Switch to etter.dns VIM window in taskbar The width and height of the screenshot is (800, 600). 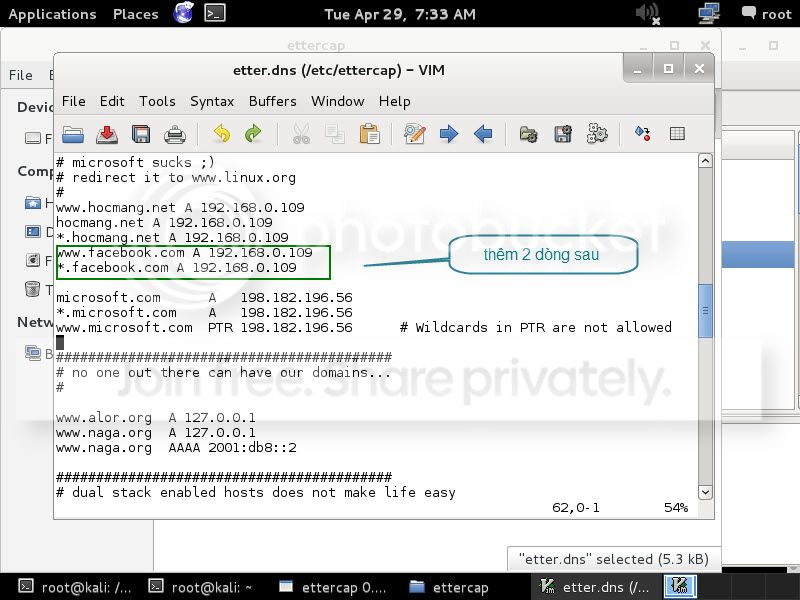595,587
